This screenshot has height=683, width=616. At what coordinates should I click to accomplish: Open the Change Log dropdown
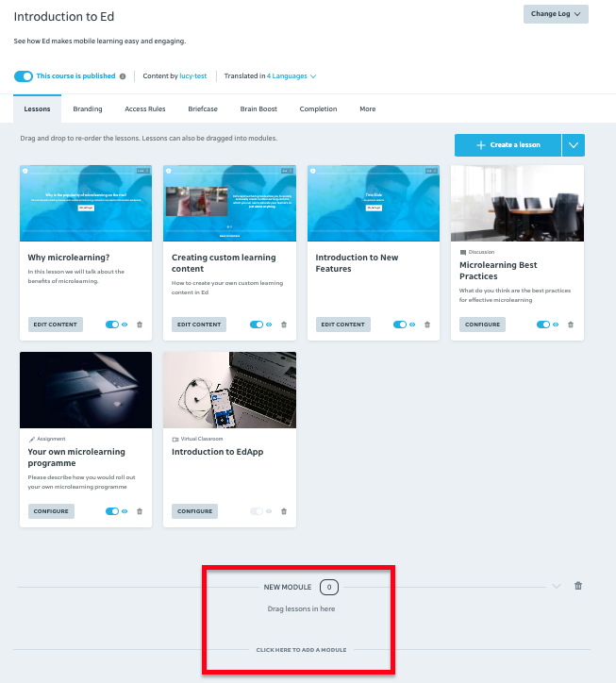556,14
